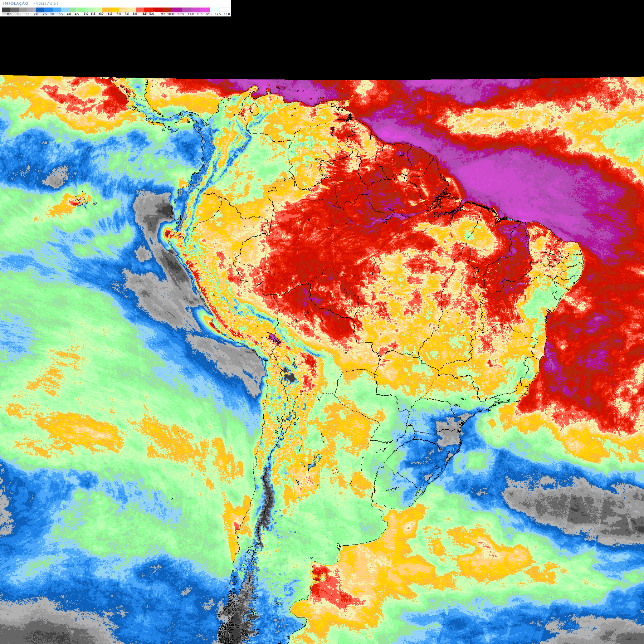Click the '2.5' legend value

(45, 14)
